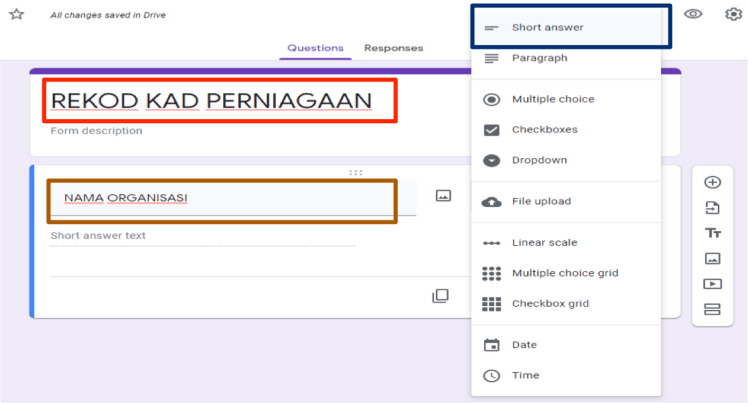The width and height of the screenshot is (748, 403).
Task: Add title and description using Tt icon
Action: [x=712, y=233]
